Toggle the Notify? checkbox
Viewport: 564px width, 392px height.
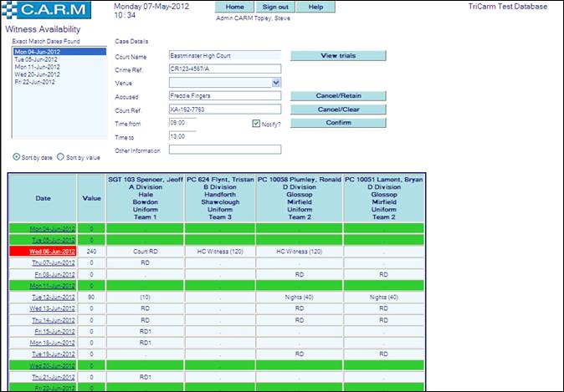point(257,124)
